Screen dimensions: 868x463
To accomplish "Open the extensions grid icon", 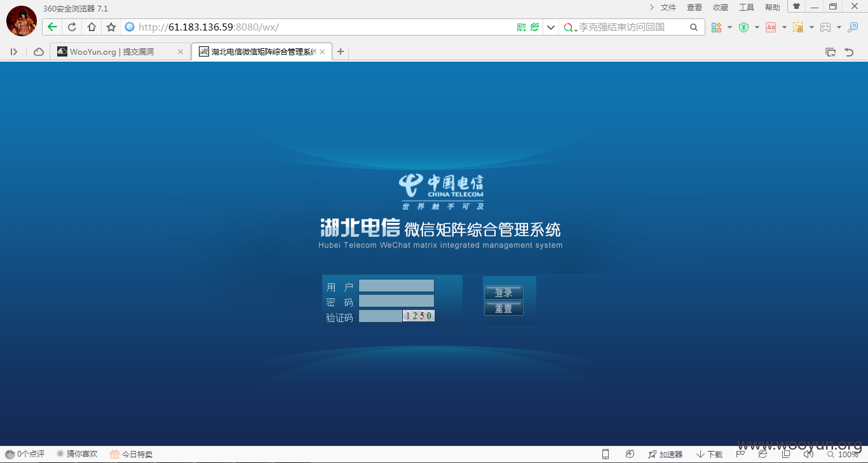I will pos(716,27).
